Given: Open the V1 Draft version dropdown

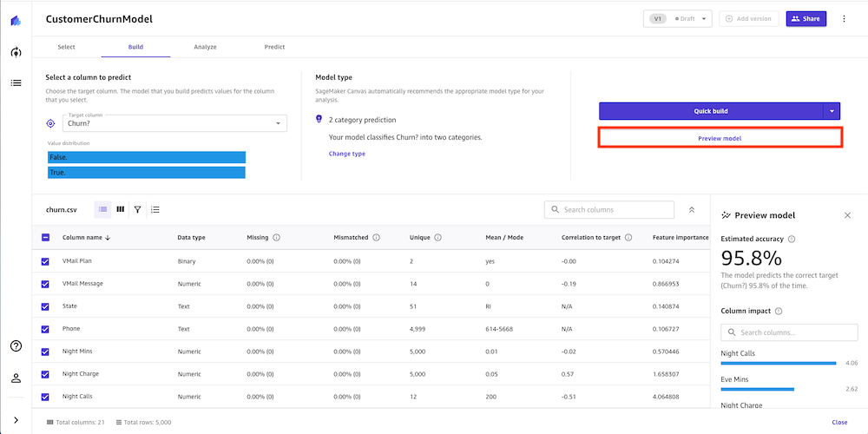Looking at the screenshot, I should point(678,19).
